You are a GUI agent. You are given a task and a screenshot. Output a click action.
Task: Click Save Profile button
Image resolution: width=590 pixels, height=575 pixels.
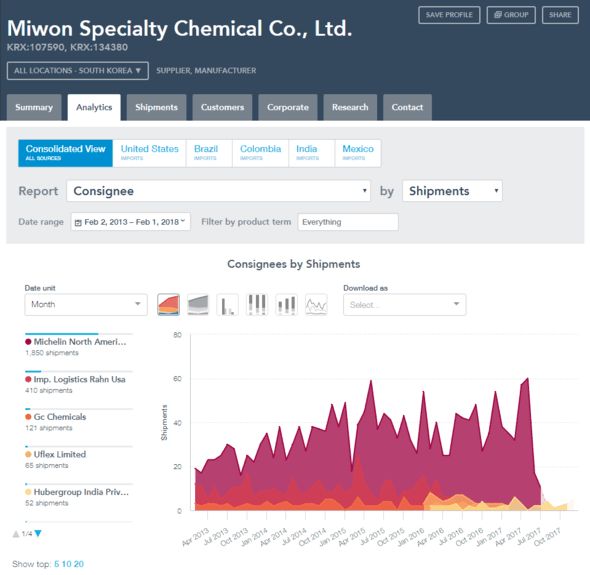tap(449, 15)
